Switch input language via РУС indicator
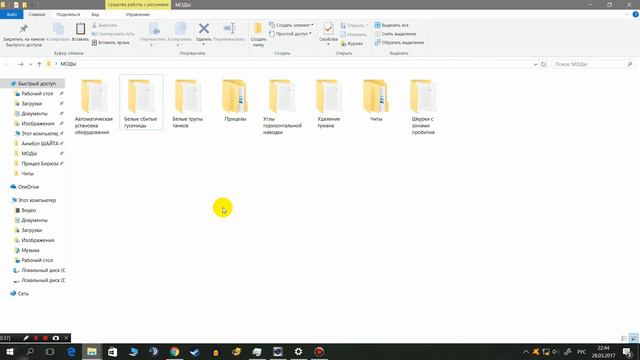The height and width of the screenshot is (360, 640). [x=581, y=352]
